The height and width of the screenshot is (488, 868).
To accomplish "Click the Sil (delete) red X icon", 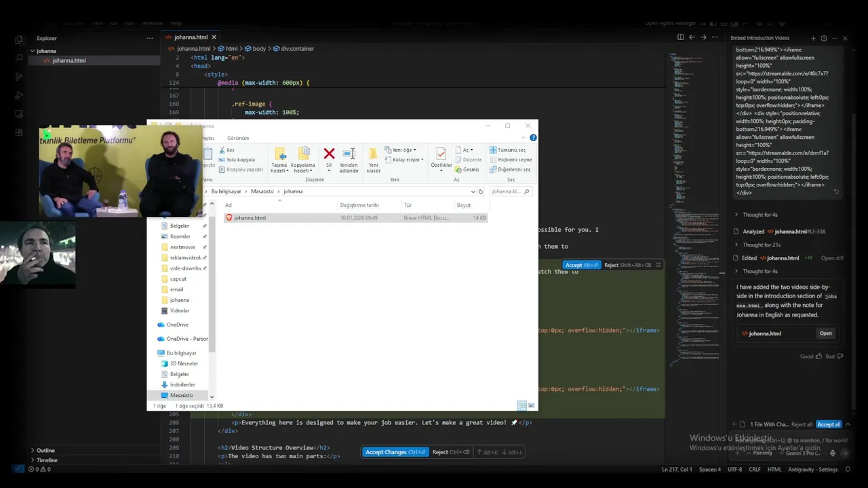I will click(x=329, y=154).
